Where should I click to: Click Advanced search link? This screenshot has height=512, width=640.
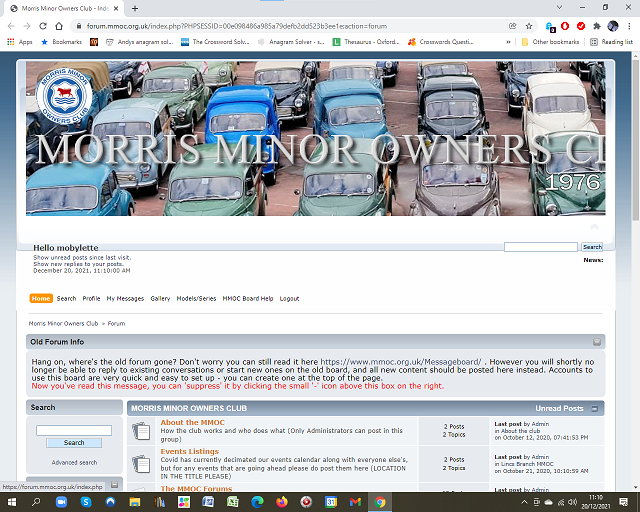[x=74, y=463]
